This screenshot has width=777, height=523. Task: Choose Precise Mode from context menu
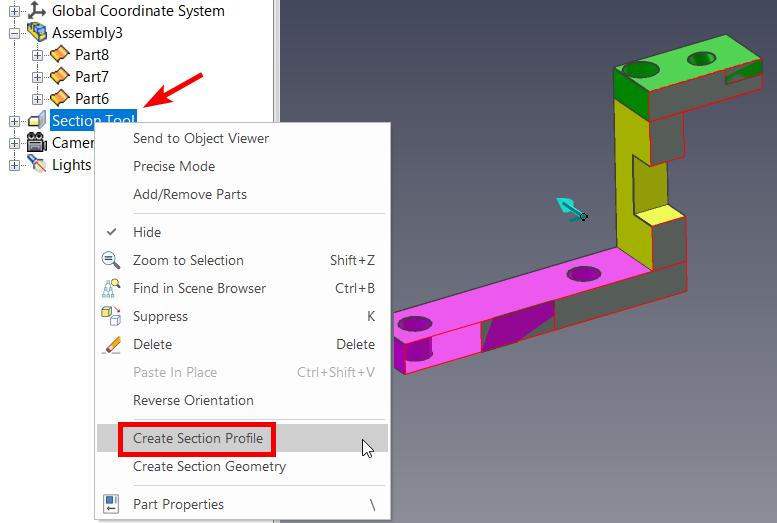tap(174, 167)
